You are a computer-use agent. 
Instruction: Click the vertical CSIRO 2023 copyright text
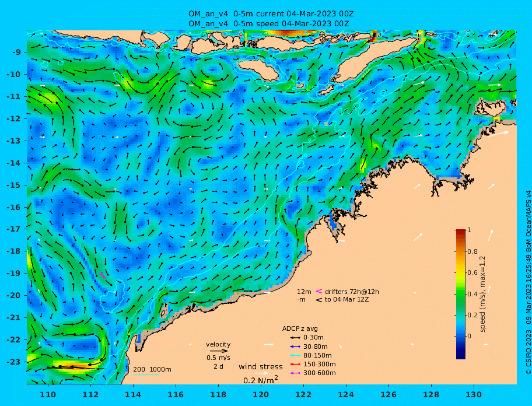point(528,282)
